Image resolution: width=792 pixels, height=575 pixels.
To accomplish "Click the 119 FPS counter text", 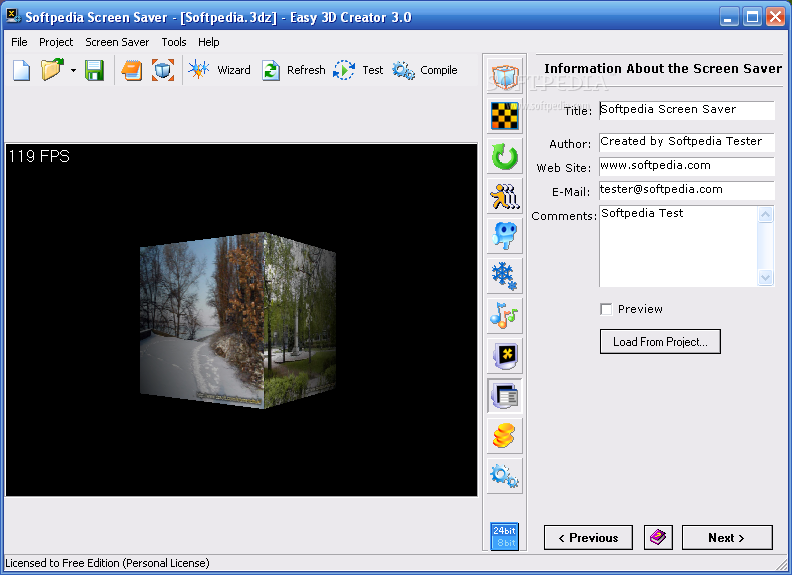I will pyautogui.click(x=39, y=156).
